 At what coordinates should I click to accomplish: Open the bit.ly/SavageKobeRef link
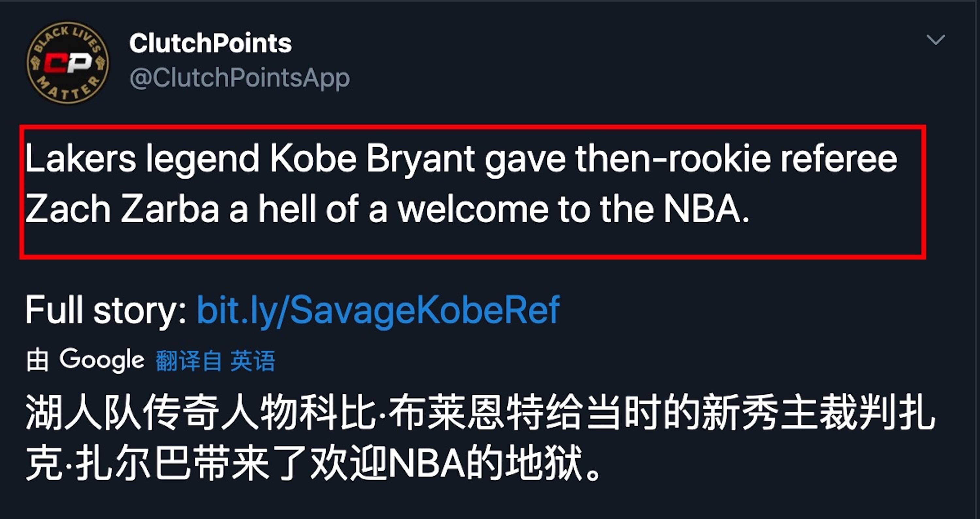[378, 310]
